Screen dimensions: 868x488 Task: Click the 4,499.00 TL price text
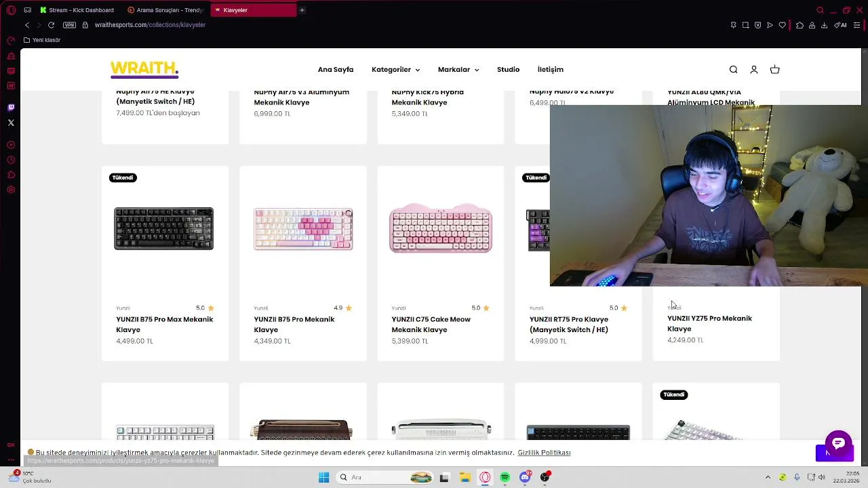click(x=134, y=341)
